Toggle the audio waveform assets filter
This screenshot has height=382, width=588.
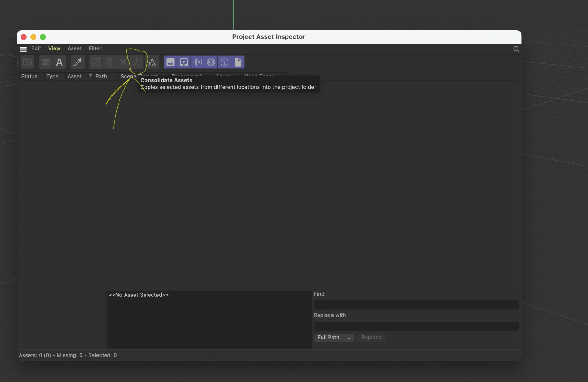pos(197,62)
